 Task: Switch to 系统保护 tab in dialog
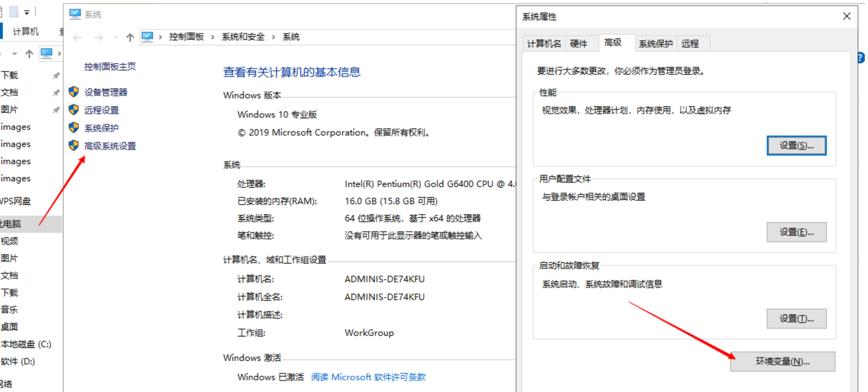[x=656, y=44]
